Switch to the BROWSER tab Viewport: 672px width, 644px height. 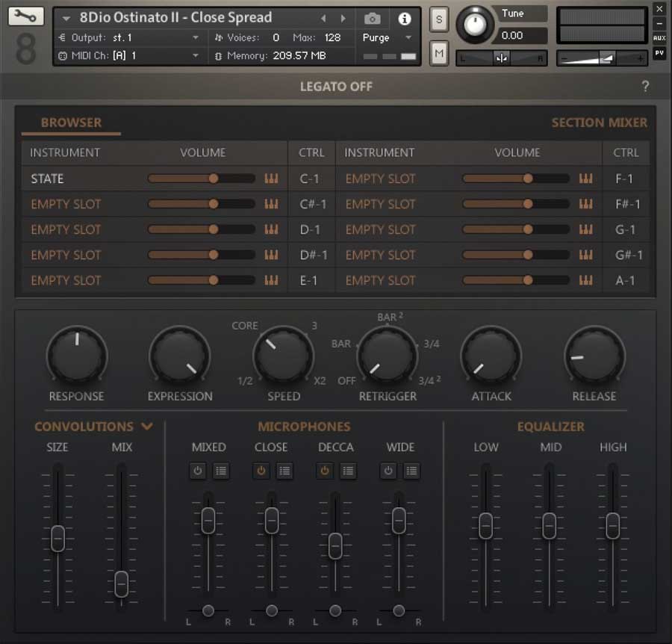(71, 123)
